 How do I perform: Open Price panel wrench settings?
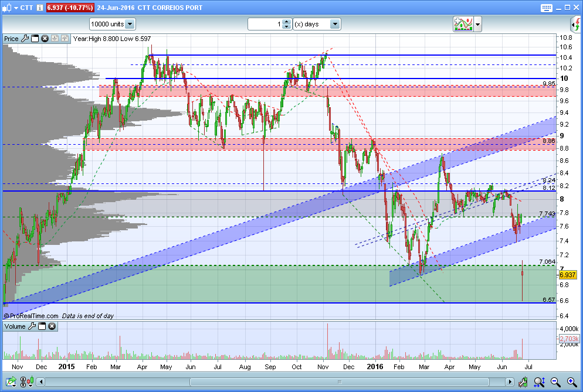pyautogui.click(x=25, y=39)
